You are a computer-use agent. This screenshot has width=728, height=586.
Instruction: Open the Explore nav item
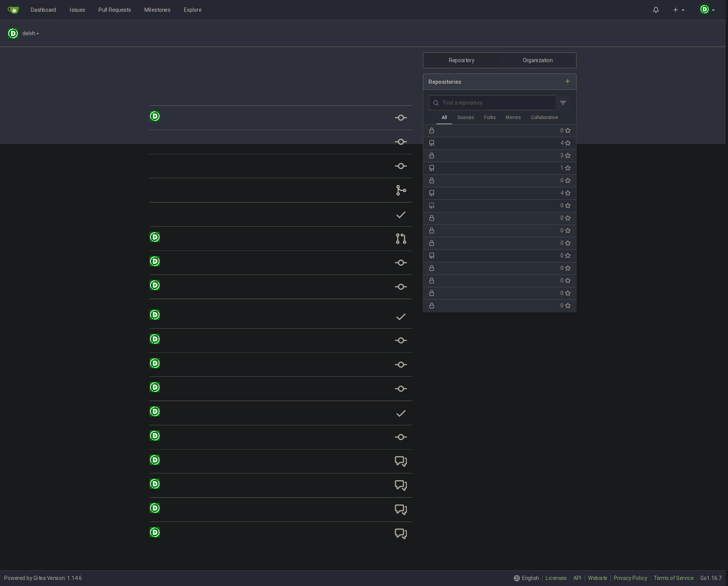192,10
